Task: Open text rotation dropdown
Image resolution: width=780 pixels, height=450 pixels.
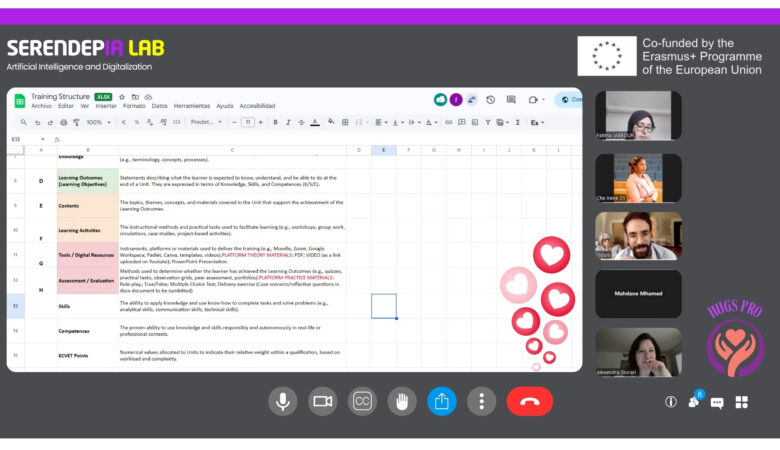Action: (x=431, y=122)
